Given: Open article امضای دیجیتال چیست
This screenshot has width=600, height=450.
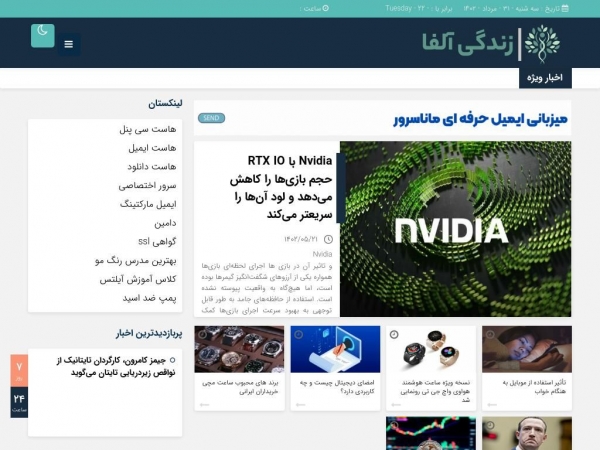Looking at the screenshot, I should click(x=337, y=387).
